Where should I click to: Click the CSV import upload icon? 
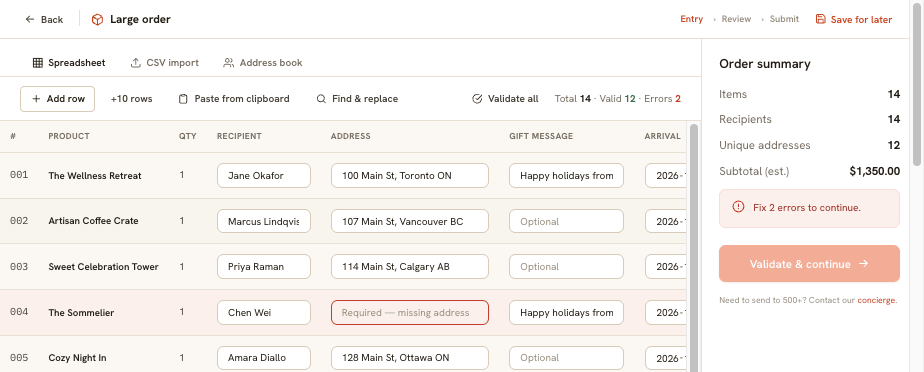[136, 62]
